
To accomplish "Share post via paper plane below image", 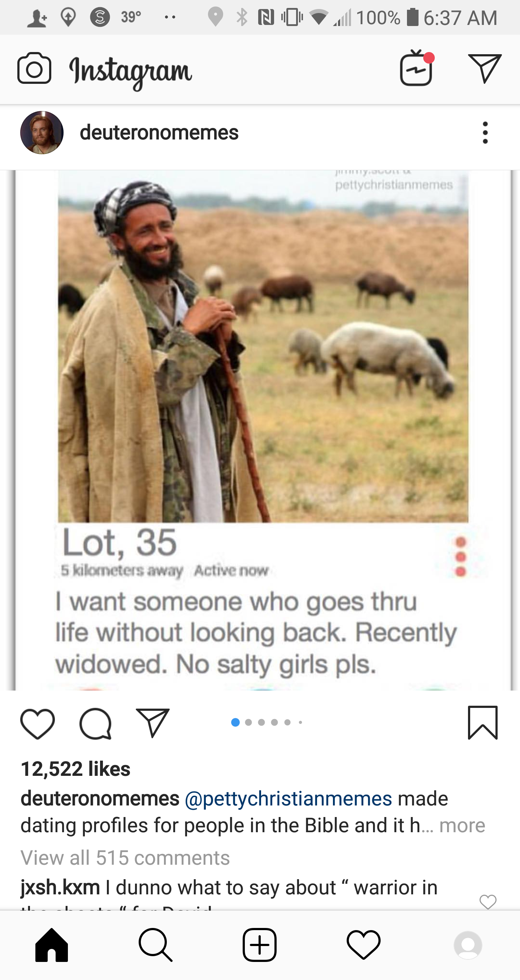I will (x=152, y=723).
